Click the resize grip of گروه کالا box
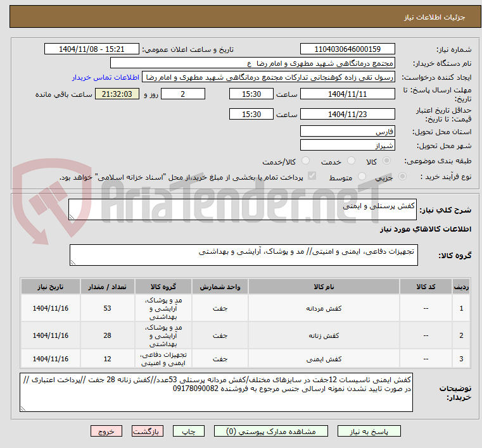482x448 pixels. tap(73, 262)
